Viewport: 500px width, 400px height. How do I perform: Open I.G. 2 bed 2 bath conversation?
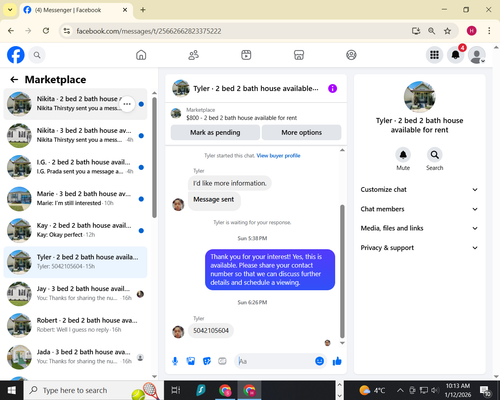(75, 167)
